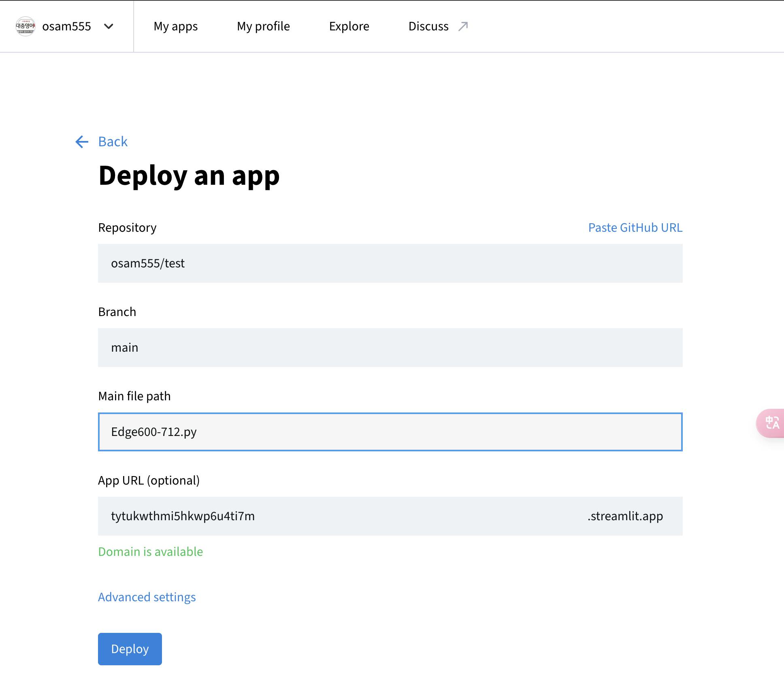Image resolution: width=784 pixels, height=675 pixels.
Task: Focus the Repository field osam555/test
Action: [390, 263]
